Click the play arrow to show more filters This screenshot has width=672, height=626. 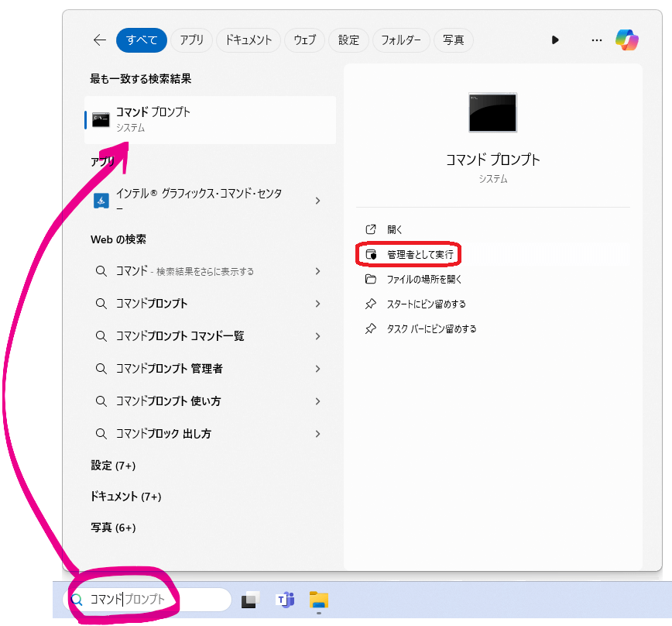click(x=555, y=40)
